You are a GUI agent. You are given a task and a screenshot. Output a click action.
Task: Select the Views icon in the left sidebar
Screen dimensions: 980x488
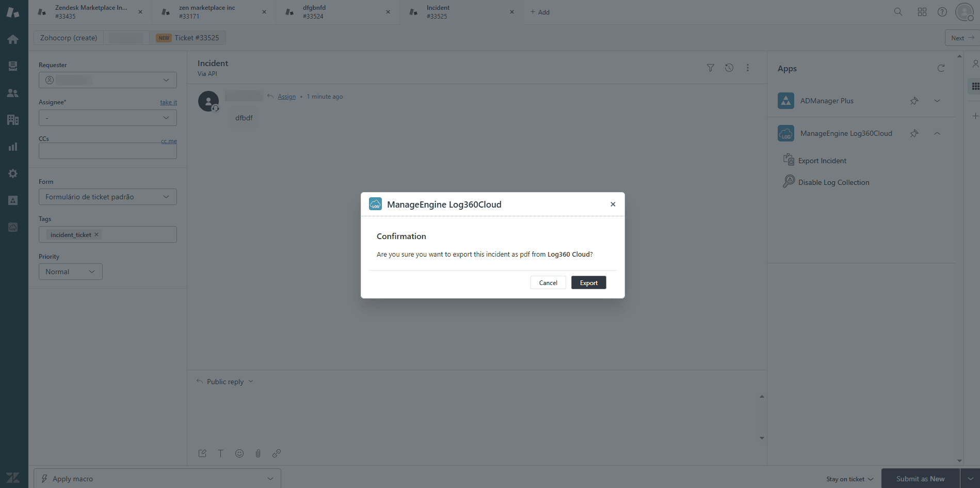pos(13,66)
